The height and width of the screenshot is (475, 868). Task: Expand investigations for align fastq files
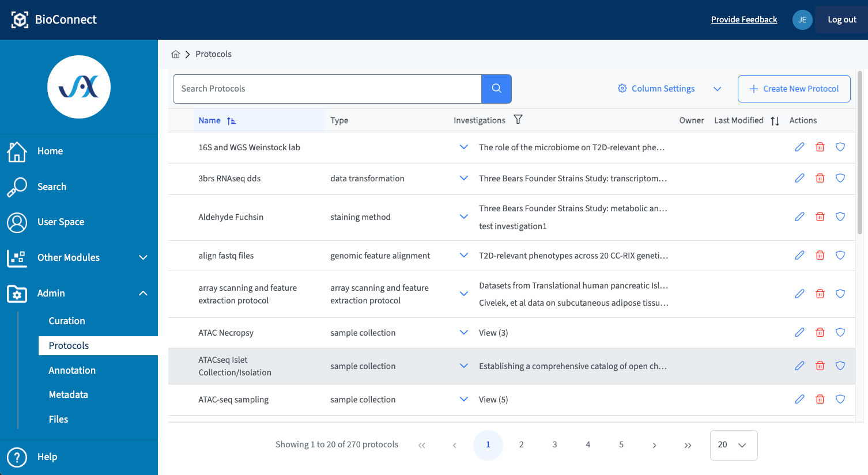tap(464, 255)
